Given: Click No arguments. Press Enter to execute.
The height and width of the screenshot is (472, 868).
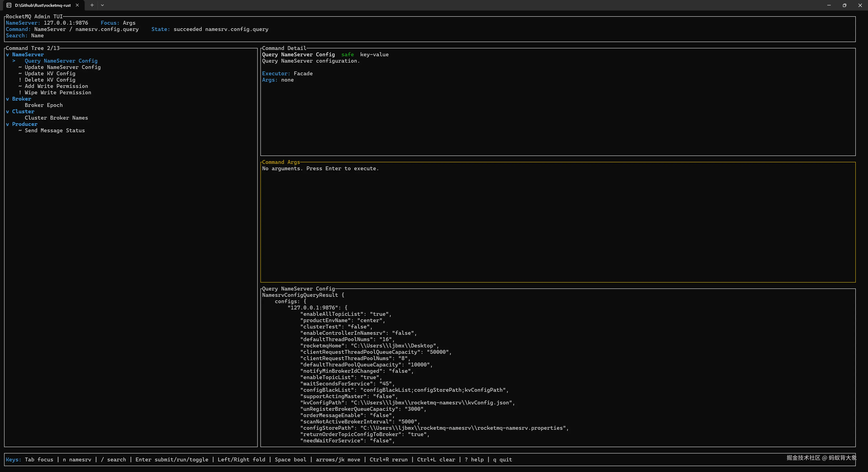Looking at the screenshot, I should (x=321, y=169).
